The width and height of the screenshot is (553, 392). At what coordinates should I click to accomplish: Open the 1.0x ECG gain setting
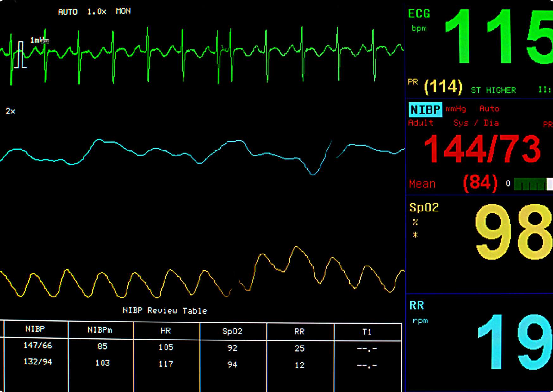tap(97, 12)
